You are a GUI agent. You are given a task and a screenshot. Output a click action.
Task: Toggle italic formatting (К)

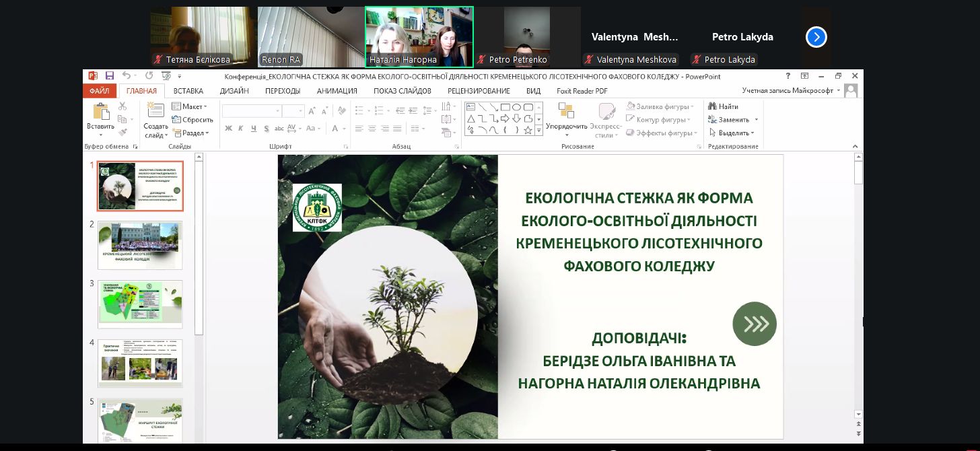tap(242, 129)
